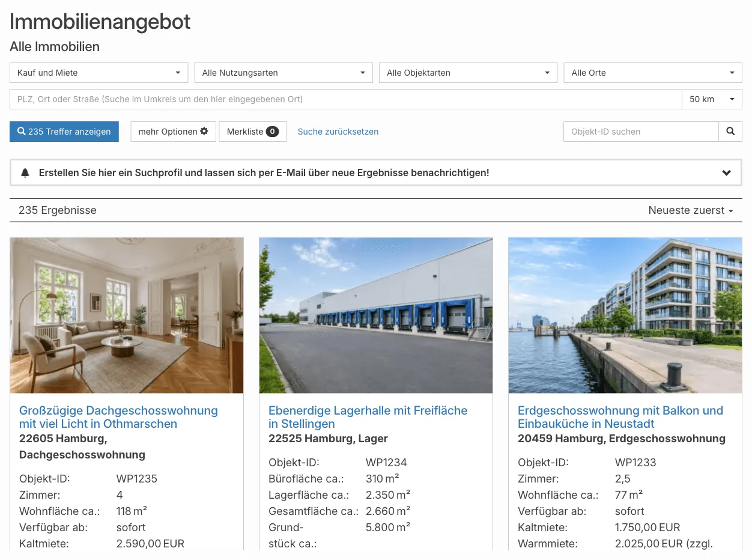Viewport: 752px width, 560px height.
Task: Click the magnifier icon next to Objekt-ID search
Action: [x=730, y=132]
